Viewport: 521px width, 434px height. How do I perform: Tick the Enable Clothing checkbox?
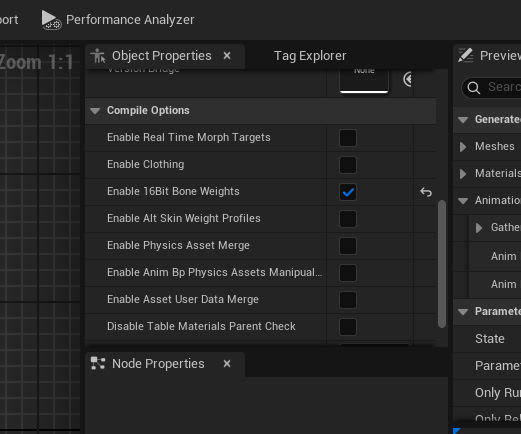[x=348, y=165]
